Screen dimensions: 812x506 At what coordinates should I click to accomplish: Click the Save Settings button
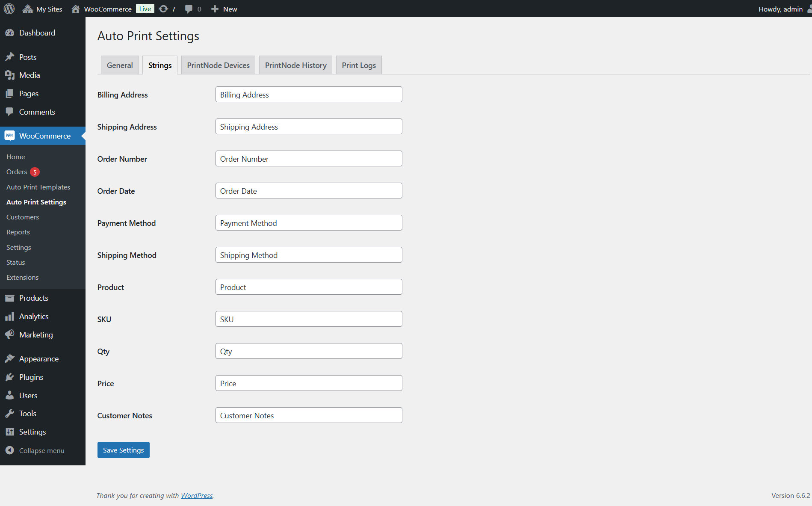coord(123,450)
